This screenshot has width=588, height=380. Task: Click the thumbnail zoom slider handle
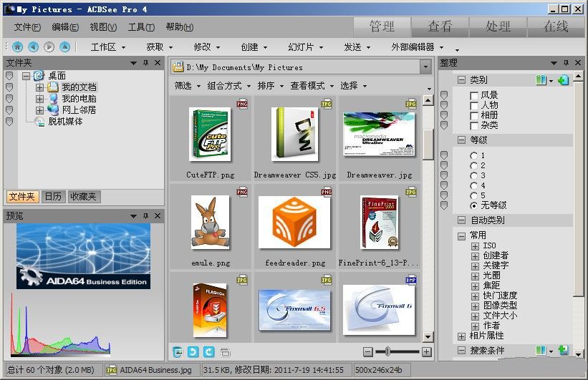click(387, 351)
